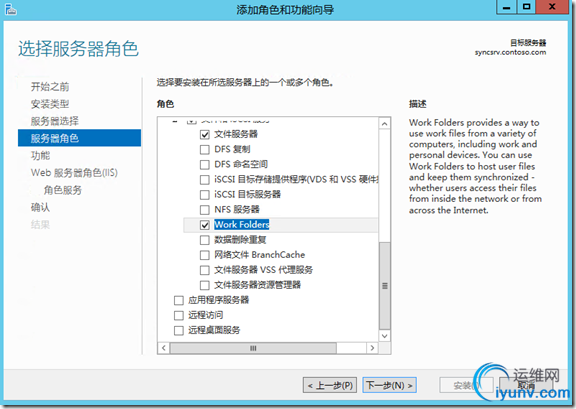Click the scroll down arrow of roles list
The height and width of the screenshot is (409, 576).
[x=385, y=336]
